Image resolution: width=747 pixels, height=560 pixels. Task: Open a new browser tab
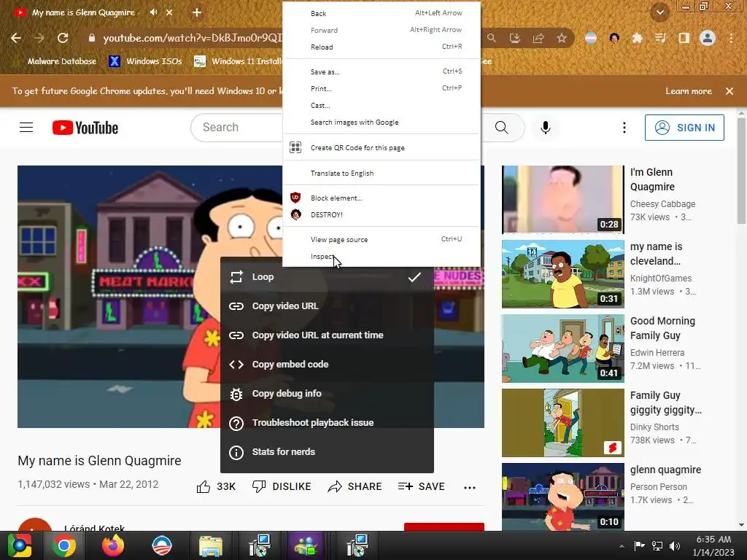197,13
